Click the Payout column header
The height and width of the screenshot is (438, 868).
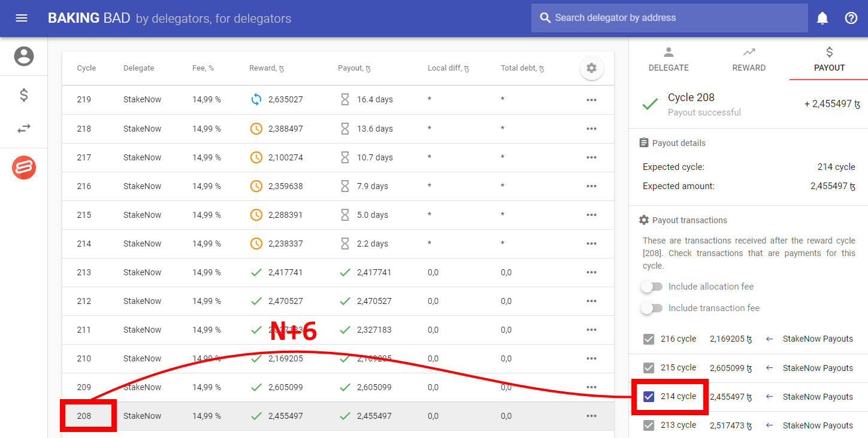point(354,68)
